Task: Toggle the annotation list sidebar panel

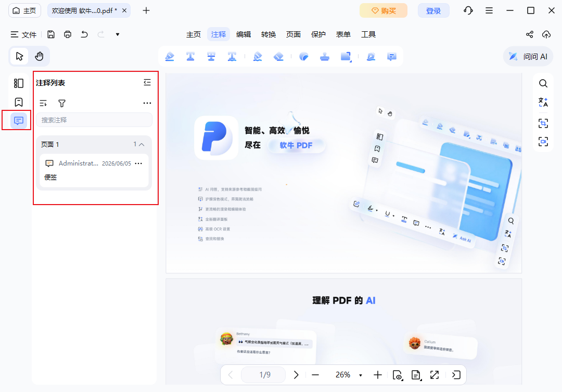Action: [x=19, y=120]
